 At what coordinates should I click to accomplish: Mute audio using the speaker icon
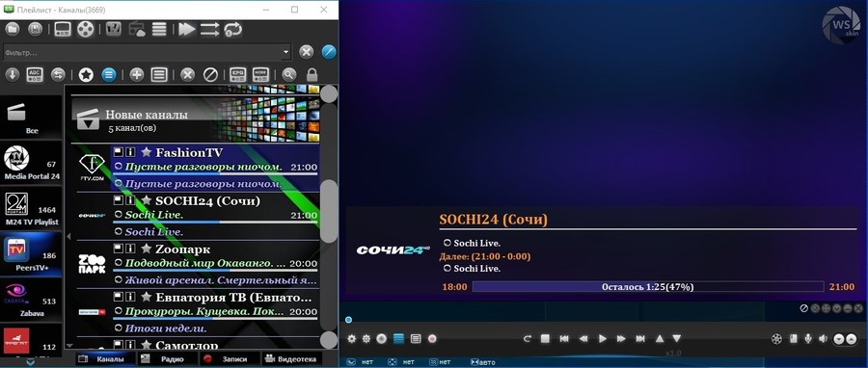coord(824,339)
